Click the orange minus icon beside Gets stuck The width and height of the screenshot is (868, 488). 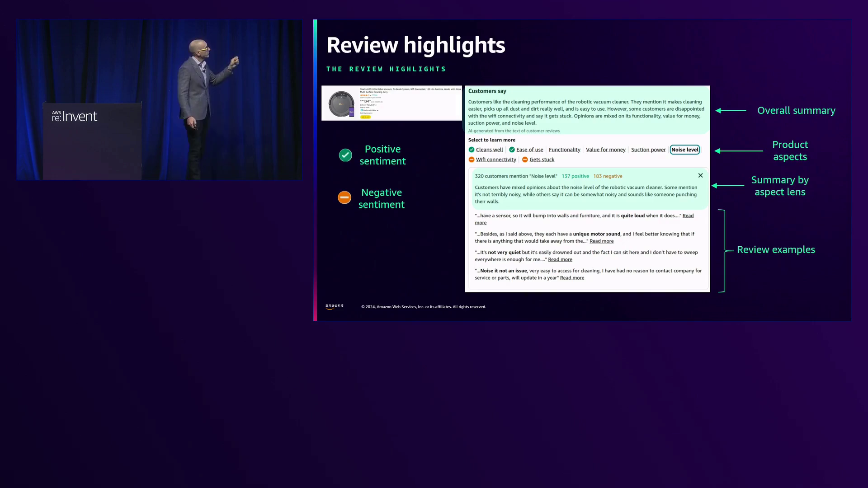pyautogui.click(x=525, y=160)
